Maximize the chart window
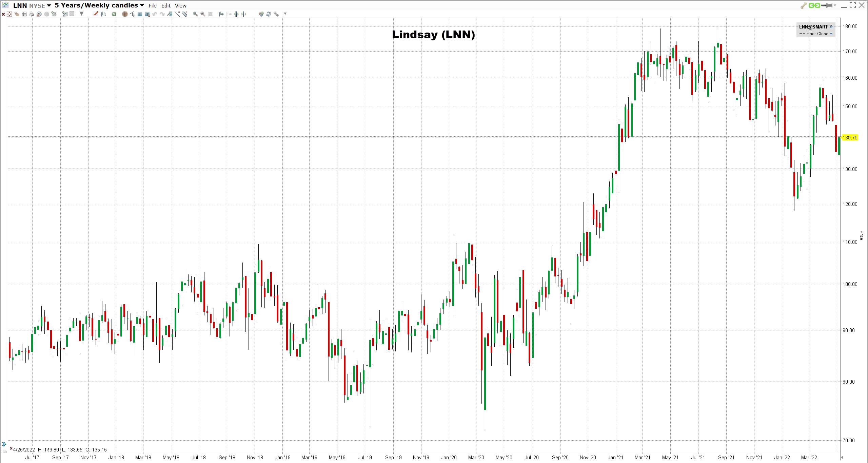This screenshot has height=463, width=868. coord(853,5)
